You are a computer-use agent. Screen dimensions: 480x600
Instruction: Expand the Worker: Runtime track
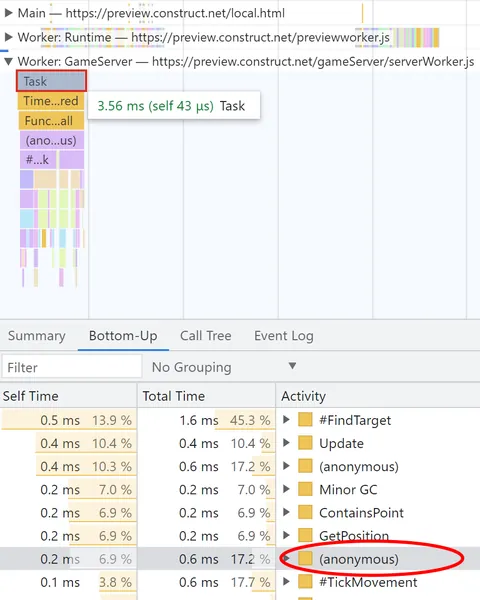click(8, 37)
